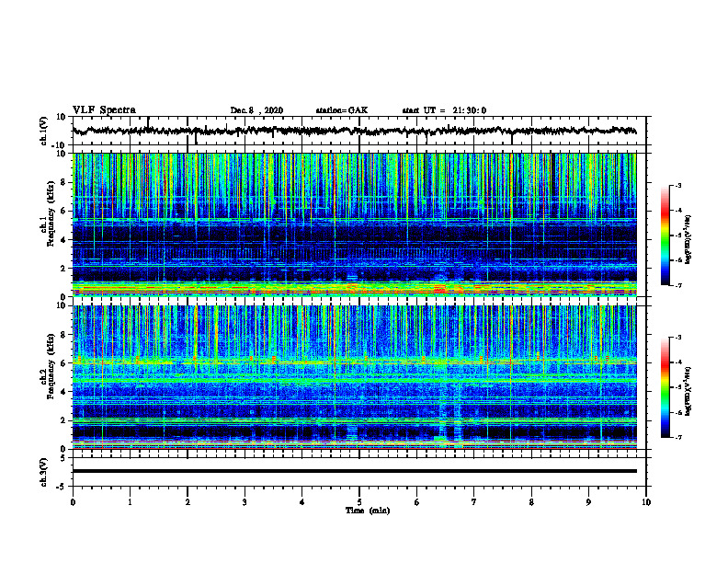Click inside the ch.2 spectrogram panel
Viewport: 728px width, 563px height.
(x=354, y=377)
